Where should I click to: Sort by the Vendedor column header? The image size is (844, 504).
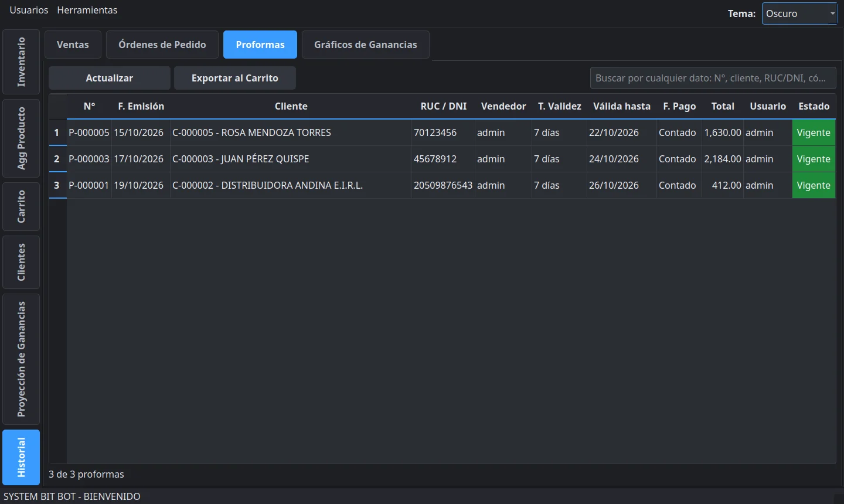tap(503, 106)
